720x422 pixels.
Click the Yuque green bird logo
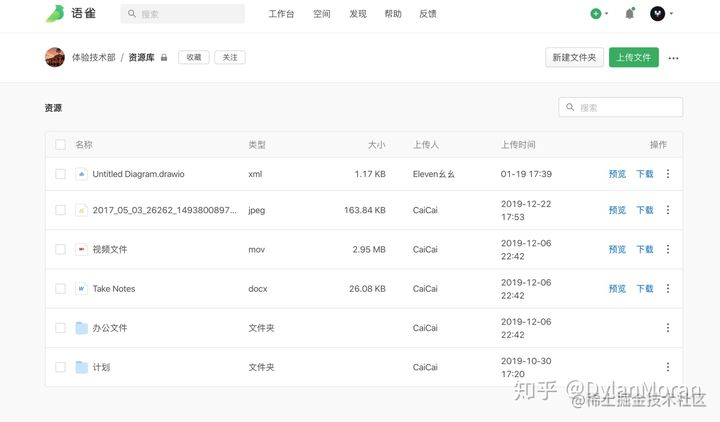[x=55, y=13]
